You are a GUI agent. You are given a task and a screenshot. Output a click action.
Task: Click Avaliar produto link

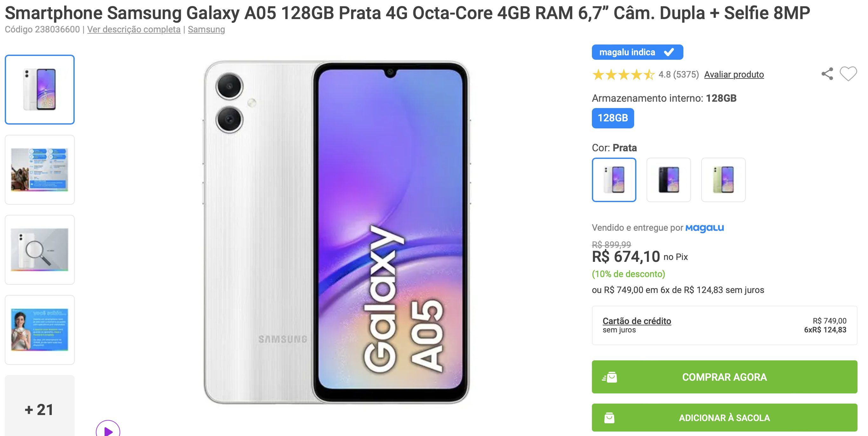click(x=734, y=74)
